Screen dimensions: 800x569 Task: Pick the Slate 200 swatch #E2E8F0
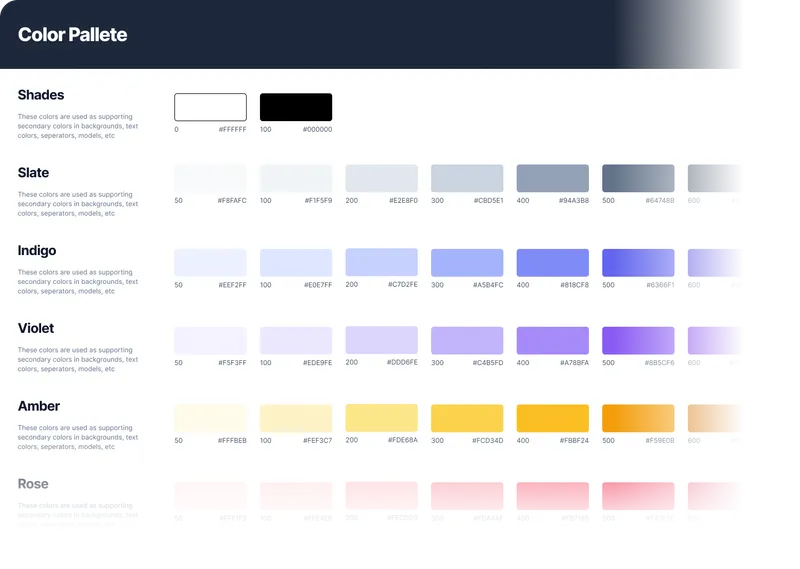382,178
